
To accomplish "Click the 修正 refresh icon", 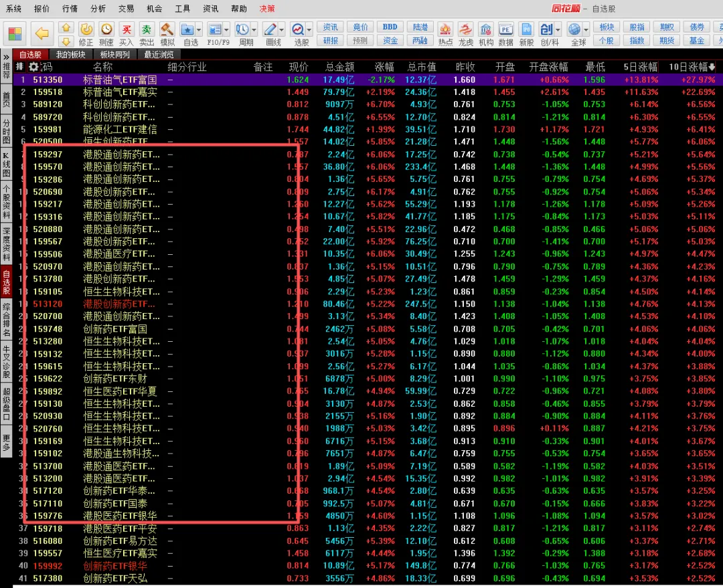I will (x=86, y=29).
